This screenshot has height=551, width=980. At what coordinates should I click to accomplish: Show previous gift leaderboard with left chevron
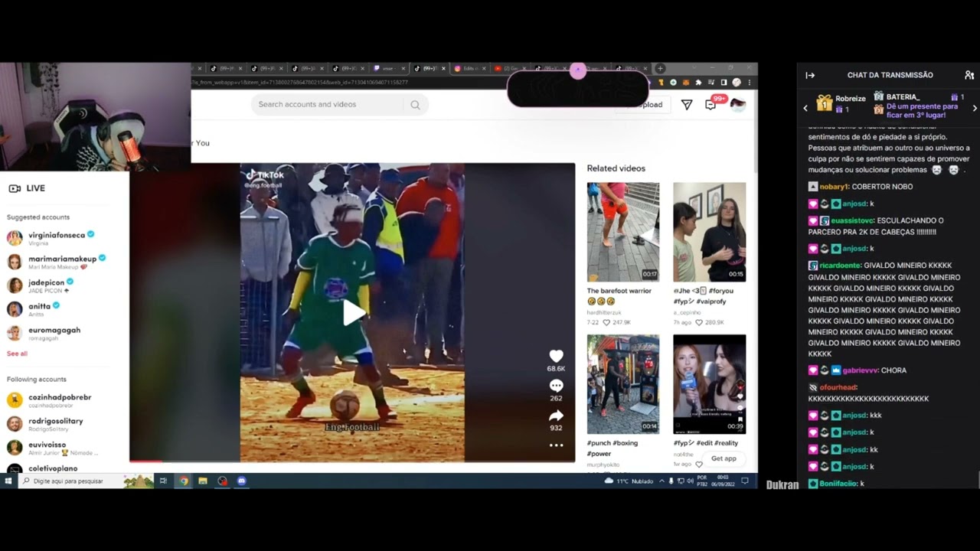point(805,108)
